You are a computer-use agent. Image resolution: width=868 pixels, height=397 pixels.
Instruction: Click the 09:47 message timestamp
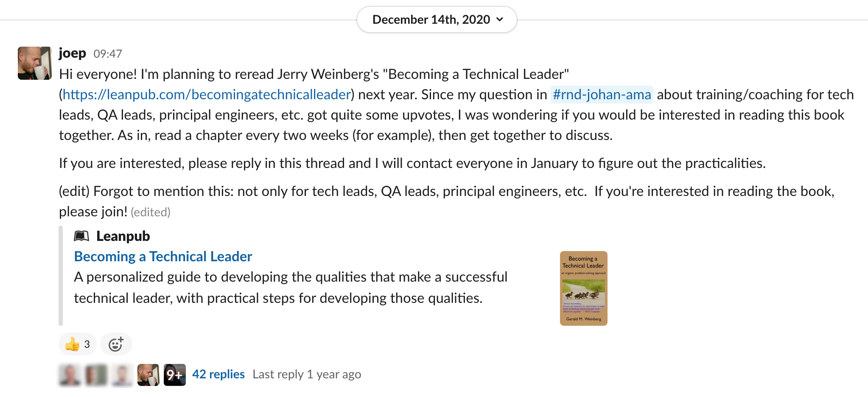pos(107,54)
